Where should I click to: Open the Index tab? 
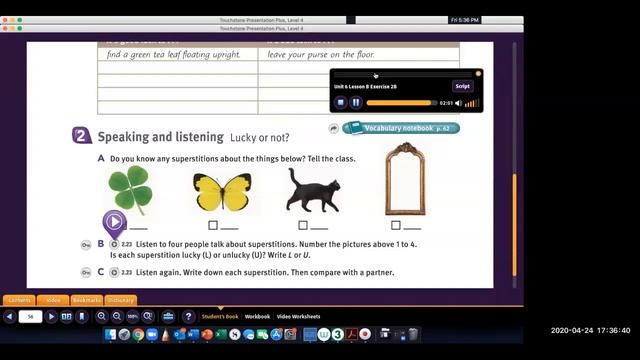[53, 300]
